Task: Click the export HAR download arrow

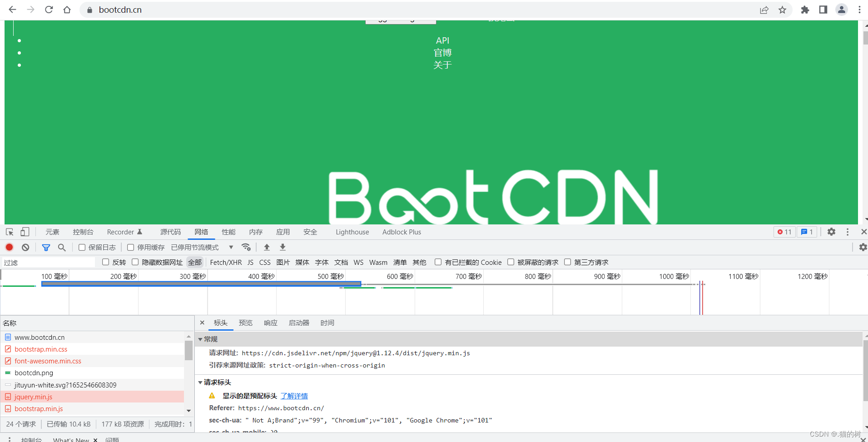Action: click(x=283, y=247)
